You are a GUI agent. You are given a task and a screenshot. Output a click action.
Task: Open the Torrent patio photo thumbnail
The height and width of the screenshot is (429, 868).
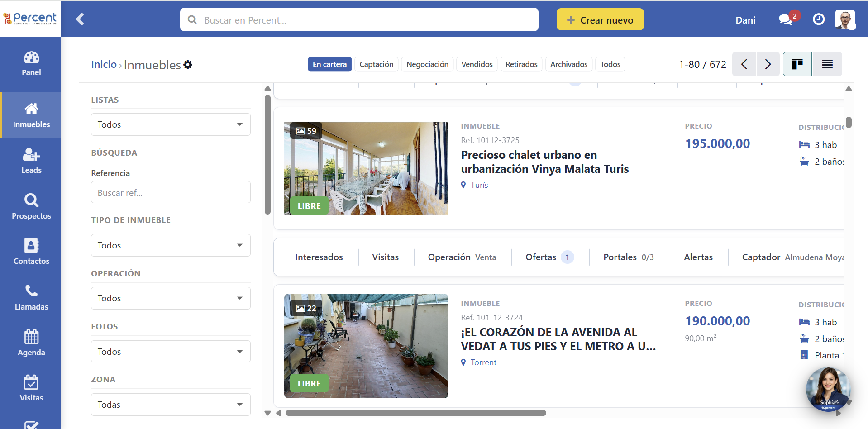point(366,346)
